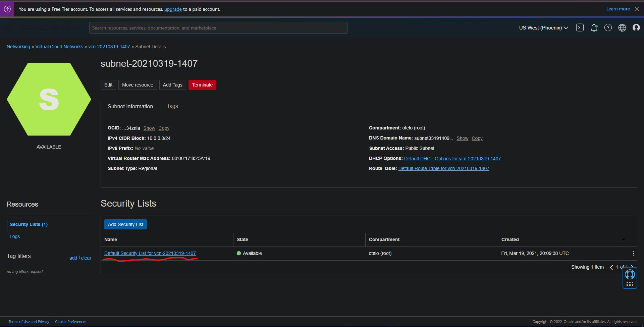Click the Mac address 00:00:17:85:5A:19
Viewport: 644px width, 327px height.
(x=191, y=158)
